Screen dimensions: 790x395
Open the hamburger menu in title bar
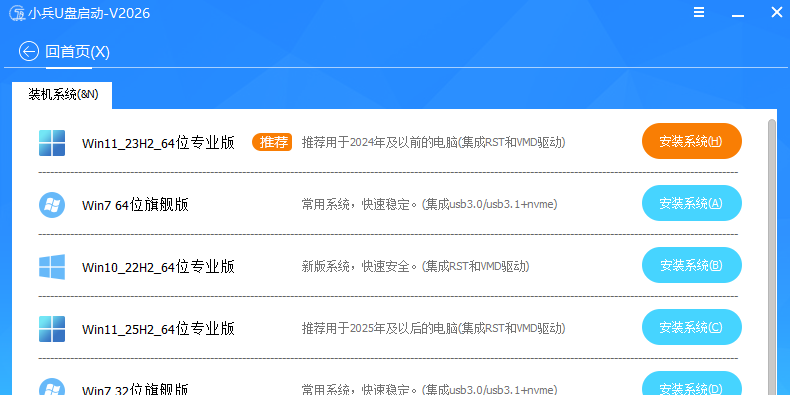coord(699,13)
